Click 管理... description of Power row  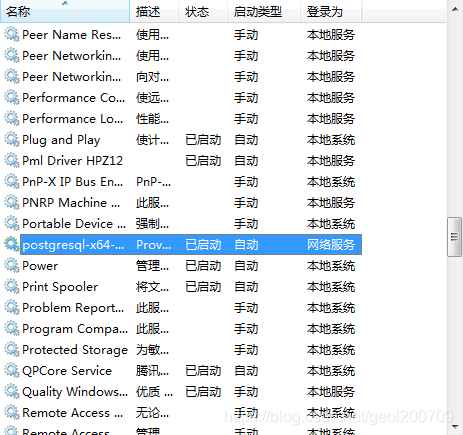(x=152, y=266)
